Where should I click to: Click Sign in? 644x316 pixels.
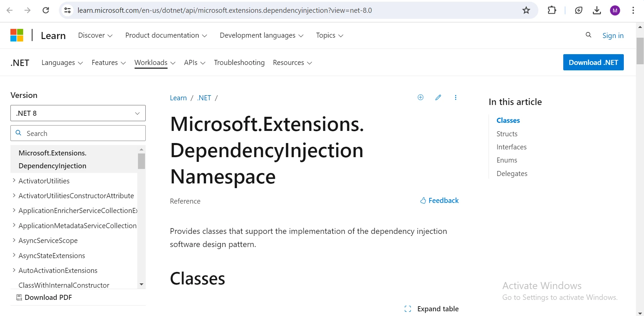pos(613,35)
